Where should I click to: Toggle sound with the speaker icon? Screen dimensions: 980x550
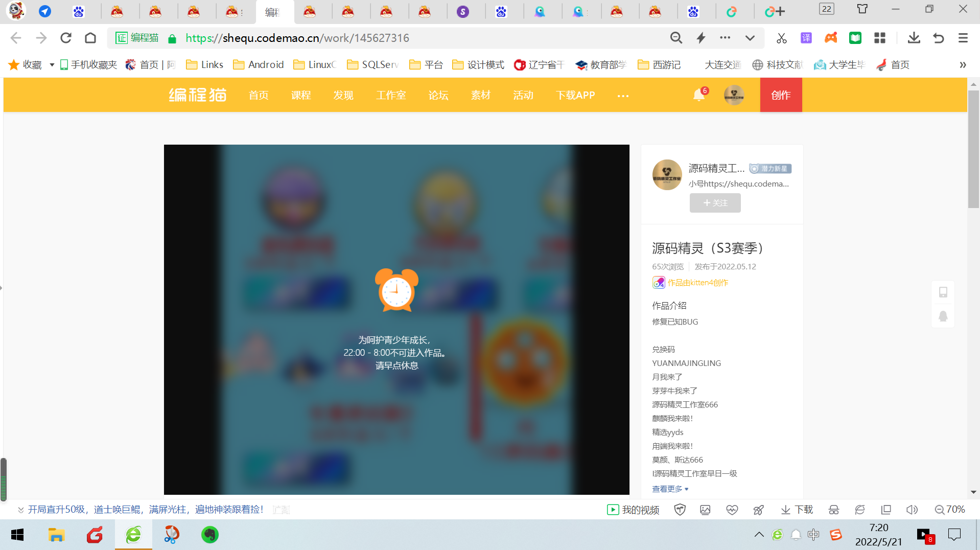(912, 510)
